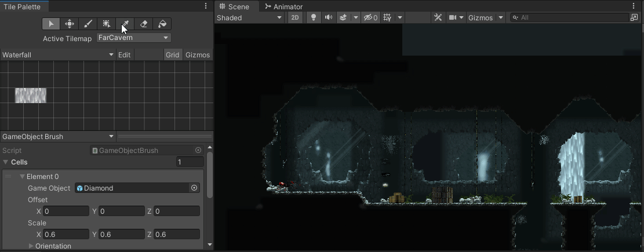Select the Tile Palette select tool arrow
Screen dimensions: 644x252
pos(51,24)
